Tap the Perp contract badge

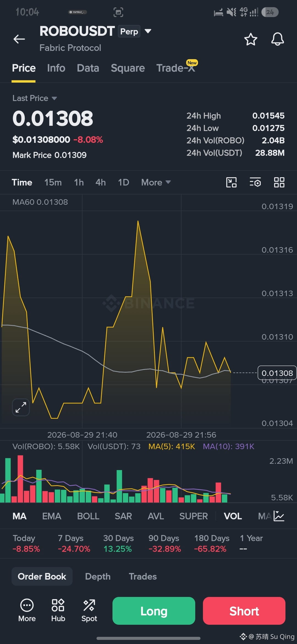click(x=129, y=31)
